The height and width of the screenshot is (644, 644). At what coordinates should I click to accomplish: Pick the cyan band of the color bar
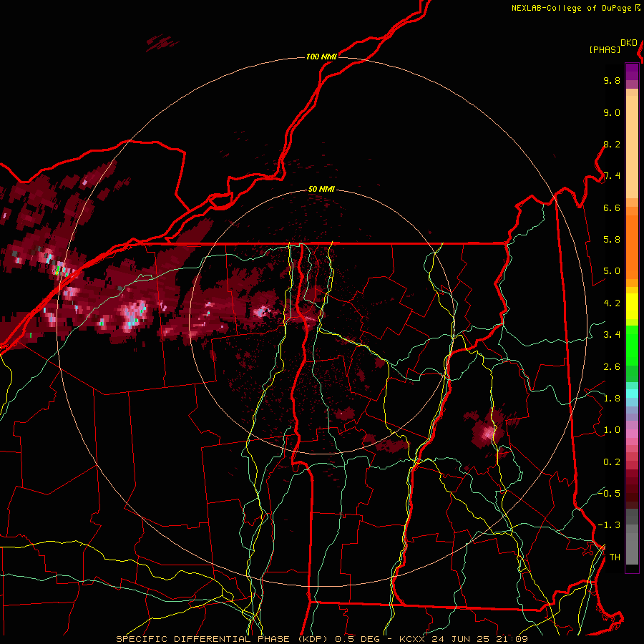point(632,394)
